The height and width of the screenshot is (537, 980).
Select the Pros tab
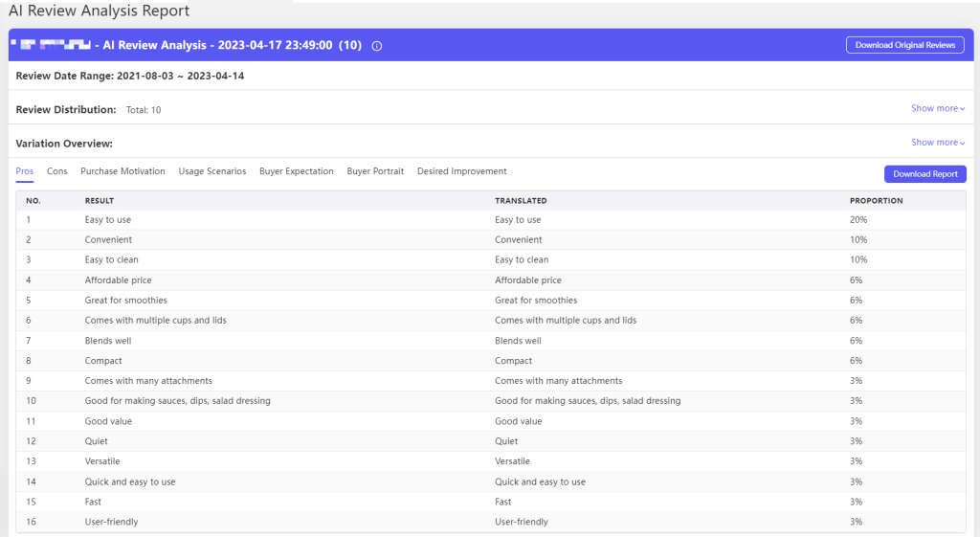pyautogui.click(x=24, y=171)
